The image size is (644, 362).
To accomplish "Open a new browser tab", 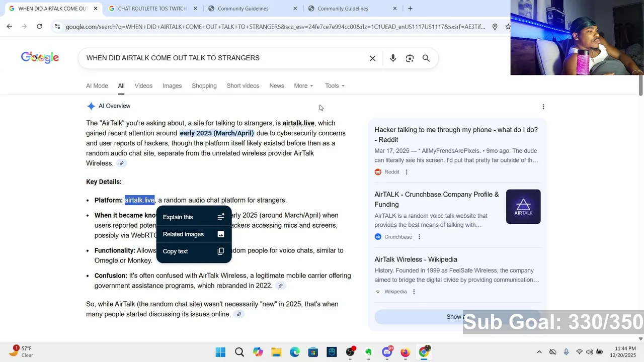I will [x=410, y=9].
